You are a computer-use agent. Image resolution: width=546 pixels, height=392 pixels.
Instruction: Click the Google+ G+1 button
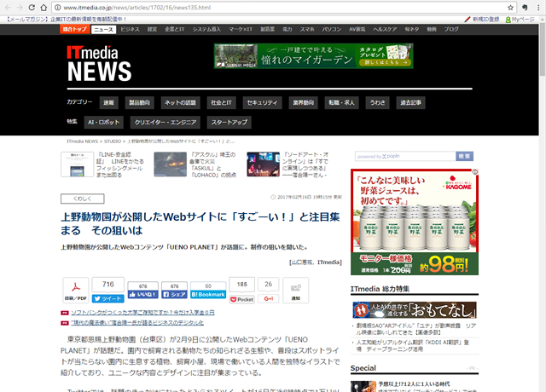tap(268, 298)
